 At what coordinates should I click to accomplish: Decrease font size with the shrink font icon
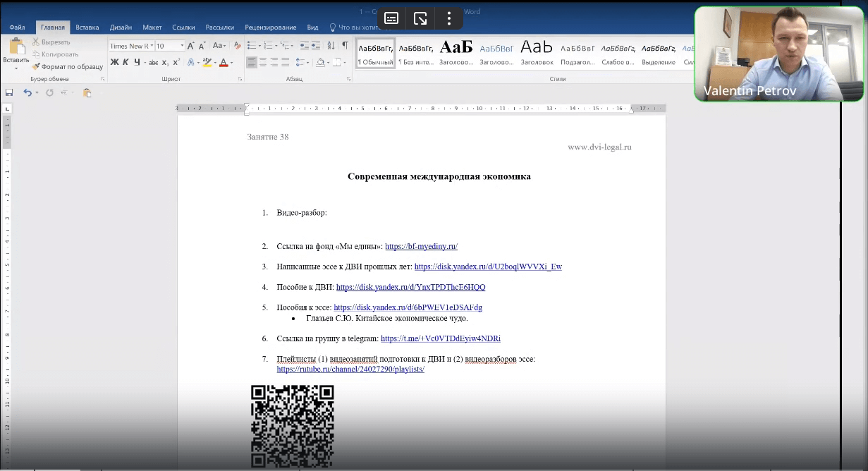point(202,46)
